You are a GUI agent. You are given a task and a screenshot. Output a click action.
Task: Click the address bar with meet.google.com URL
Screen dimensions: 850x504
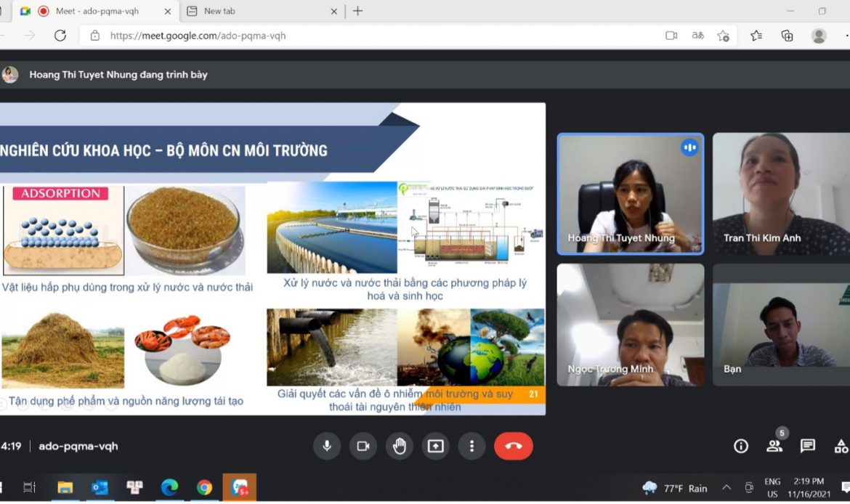point(363,36)
